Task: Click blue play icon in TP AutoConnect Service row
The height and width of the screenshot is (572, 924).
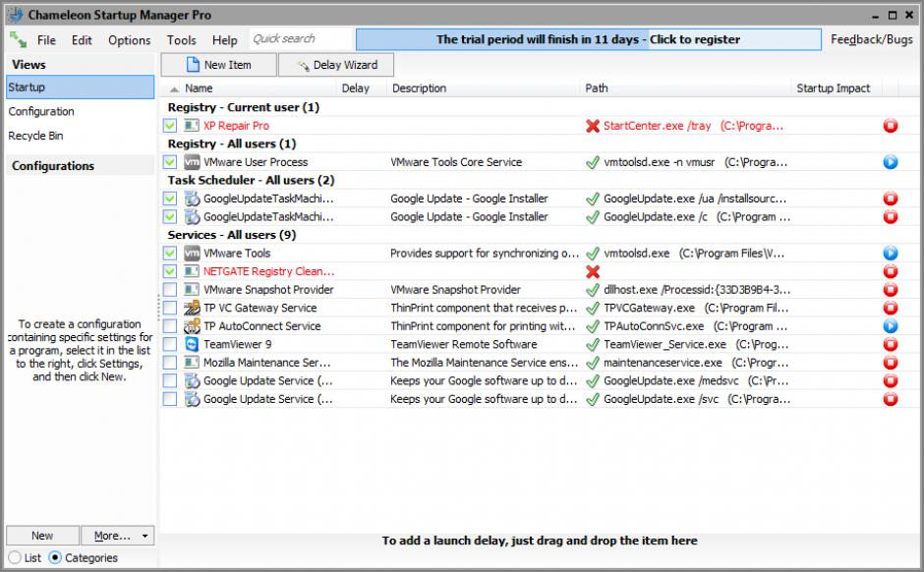Action: 890,326
